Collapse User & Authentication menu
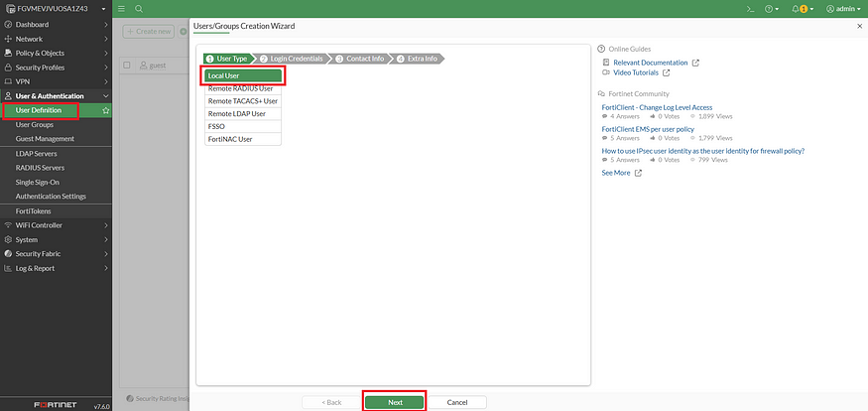The width and height of the screenshot is (868, 411). [x=56, y=96]
